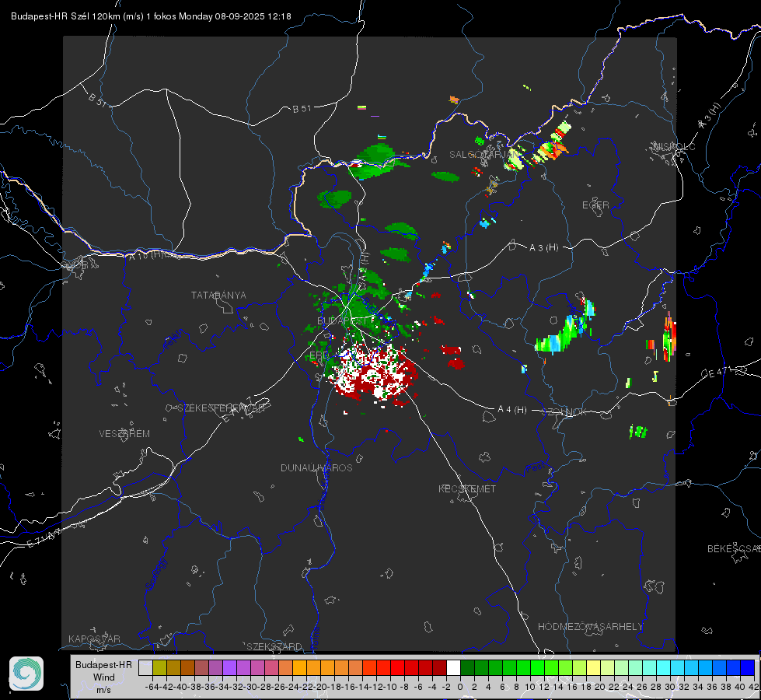The height and width of the screenshot is (700, 761).
Task: Click the white legend swatch between -2 and 0
Action: click(453, 667)
